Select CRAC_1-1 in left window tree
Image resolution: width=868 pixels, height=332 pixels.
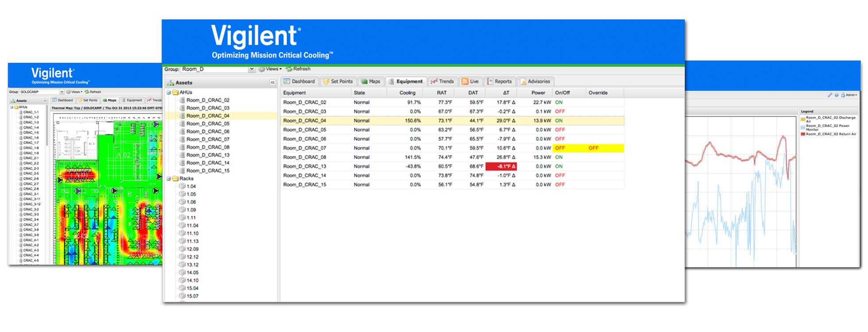point(31,112)
